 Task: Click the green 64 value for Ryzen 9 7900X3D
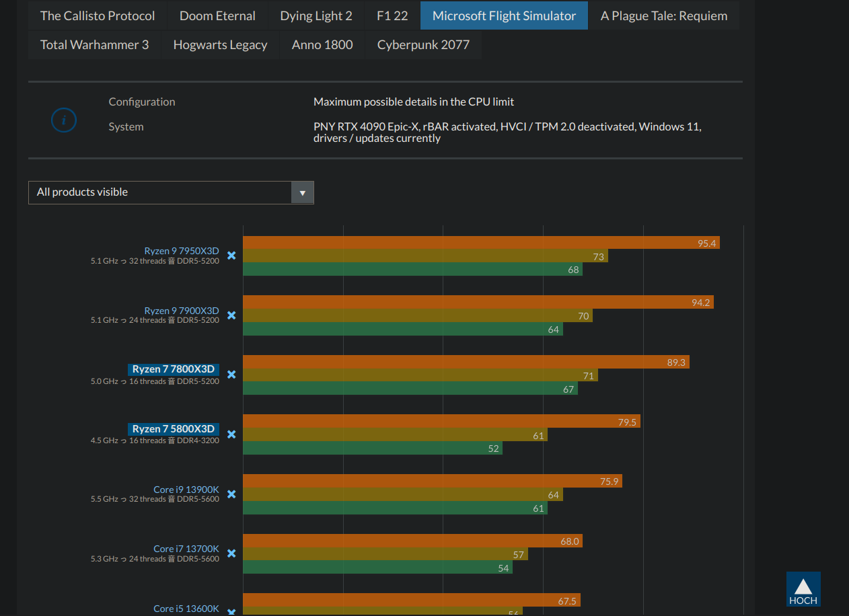click(x=554, y=330)
